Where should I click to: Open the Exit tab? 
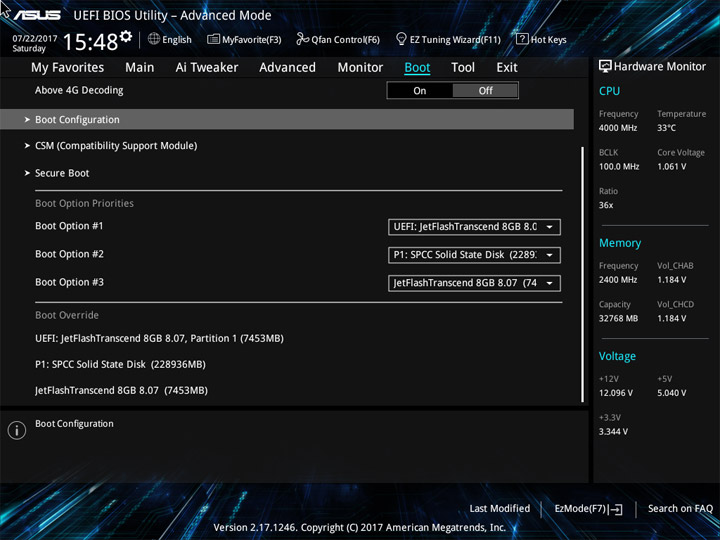507,68
